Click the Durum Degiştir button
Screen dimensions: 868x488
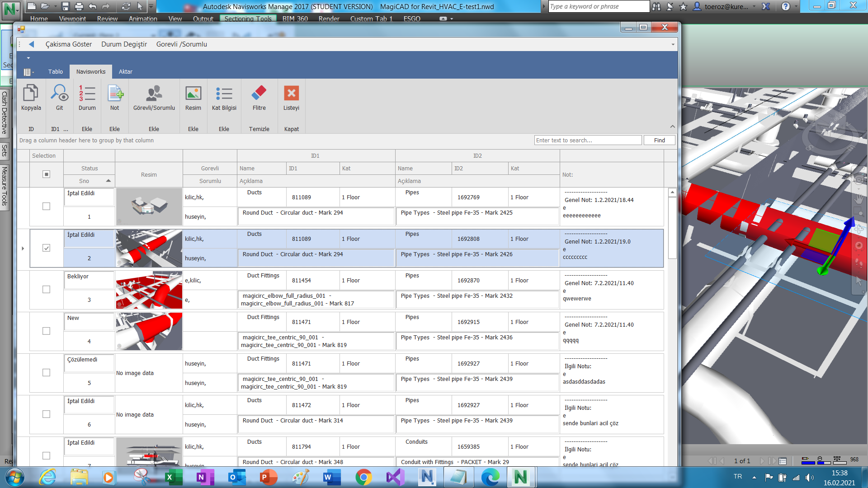coord(124,44)
